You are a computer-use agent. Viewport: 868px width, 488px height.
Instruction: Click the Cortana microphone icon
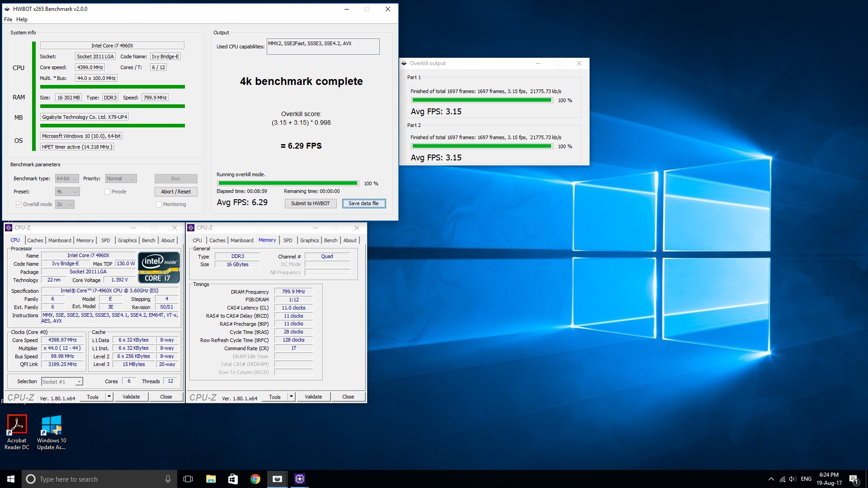168,479
